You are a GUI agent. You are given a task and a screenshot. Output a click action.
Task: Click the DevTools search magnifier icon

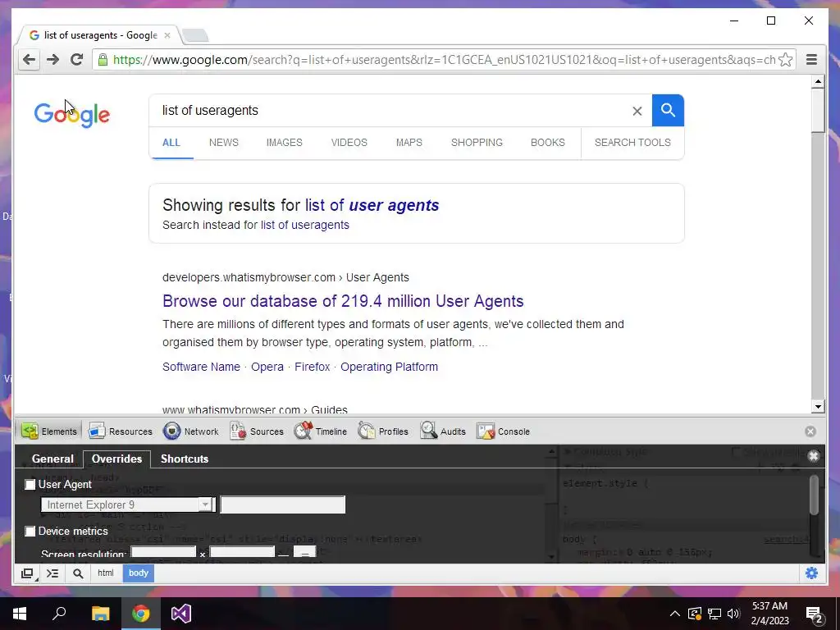(x=78, y=573)
